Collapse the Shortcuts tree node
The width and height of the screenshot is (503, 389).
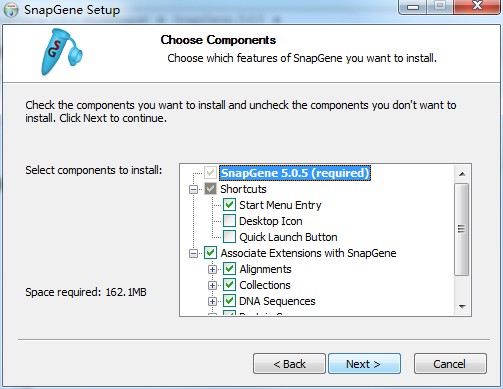pyautogui.click(x=193, y=189)
